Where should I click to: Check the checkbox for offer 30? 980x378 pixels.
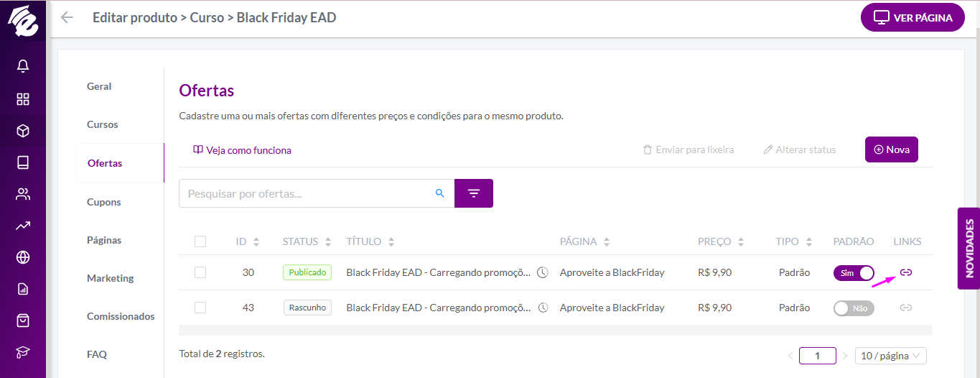click(x=200, y=272)
